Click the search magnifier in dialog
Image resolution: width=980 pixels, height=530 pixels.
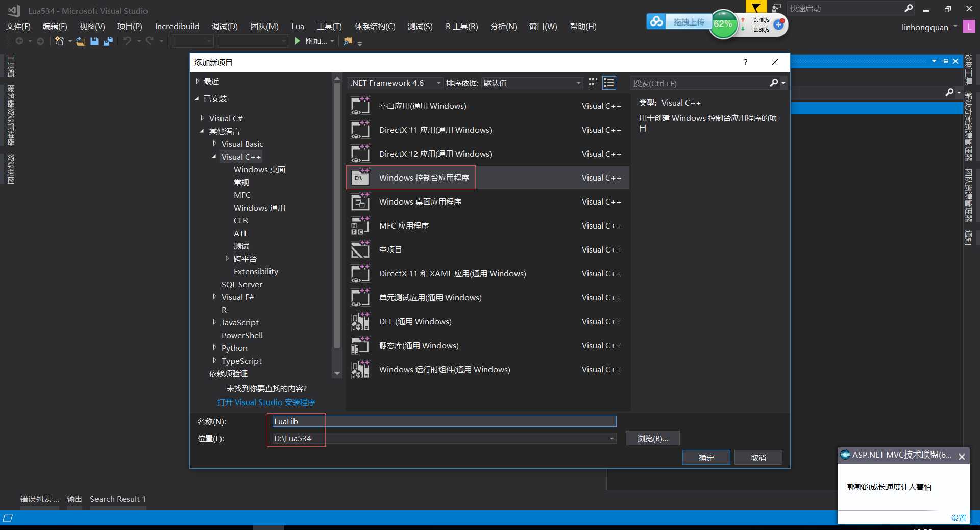(x=774, y=83)
